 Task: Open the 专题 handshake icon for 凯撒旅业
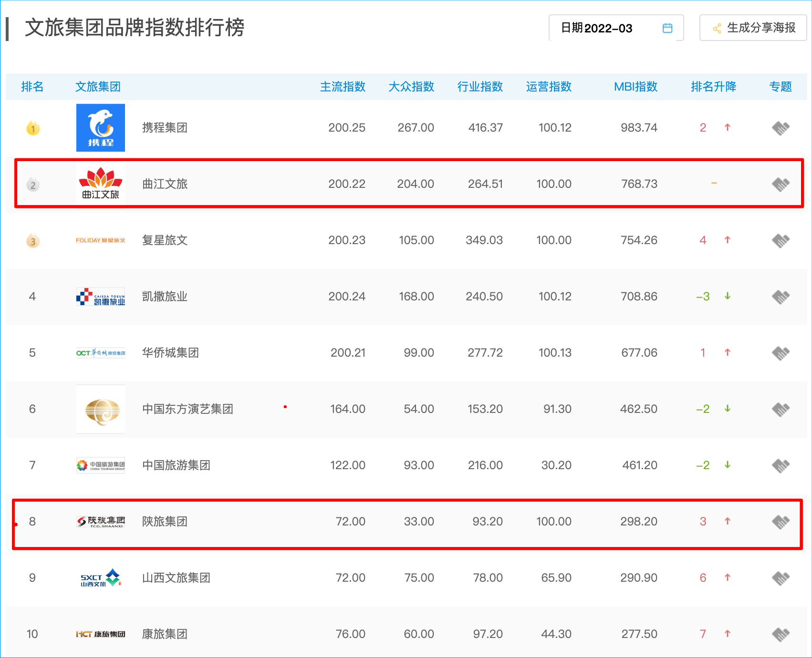[x=781, y=297]
